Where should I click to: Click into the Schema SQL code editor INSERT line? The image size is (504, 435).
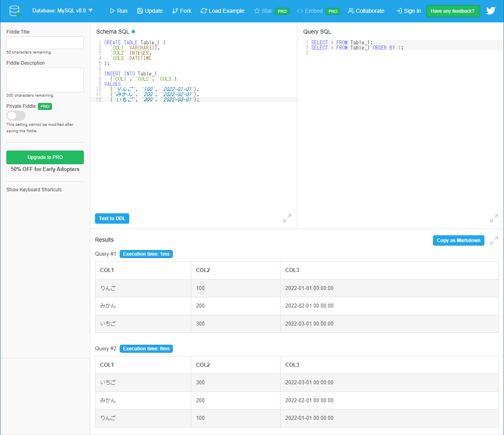pyautogui.click(x=130, y=73)
